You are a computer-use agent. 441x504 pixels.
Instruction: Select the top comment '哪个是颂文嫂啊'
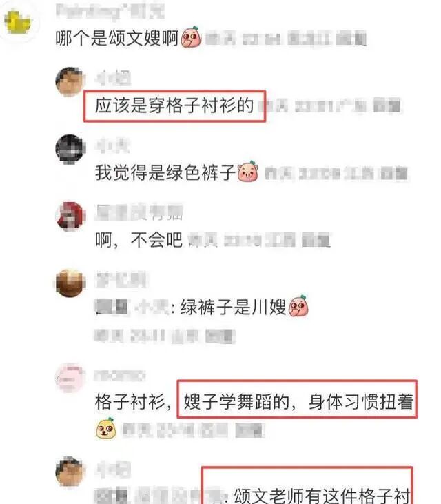(117, 38)
